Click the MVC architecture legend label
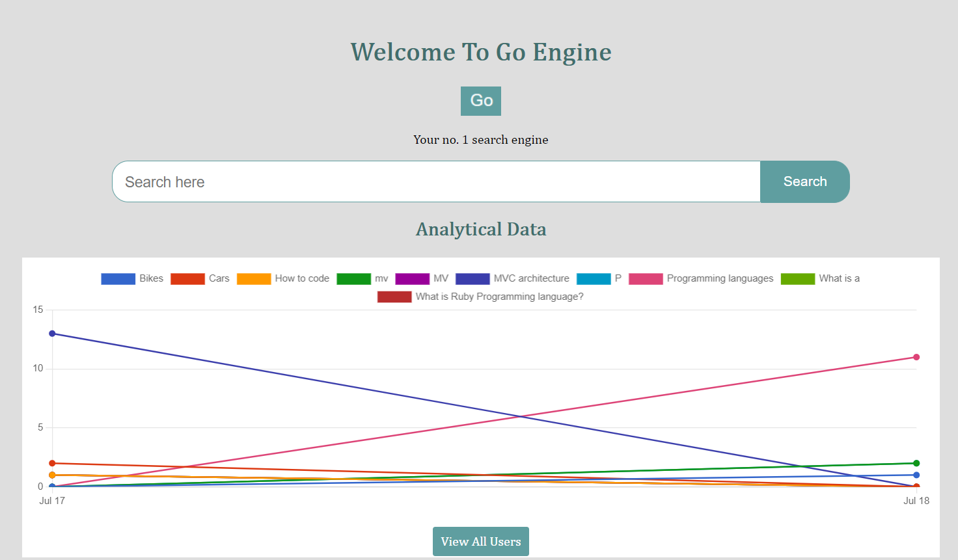The height and width of the screenshot is (560, 958). coord(532,278)
